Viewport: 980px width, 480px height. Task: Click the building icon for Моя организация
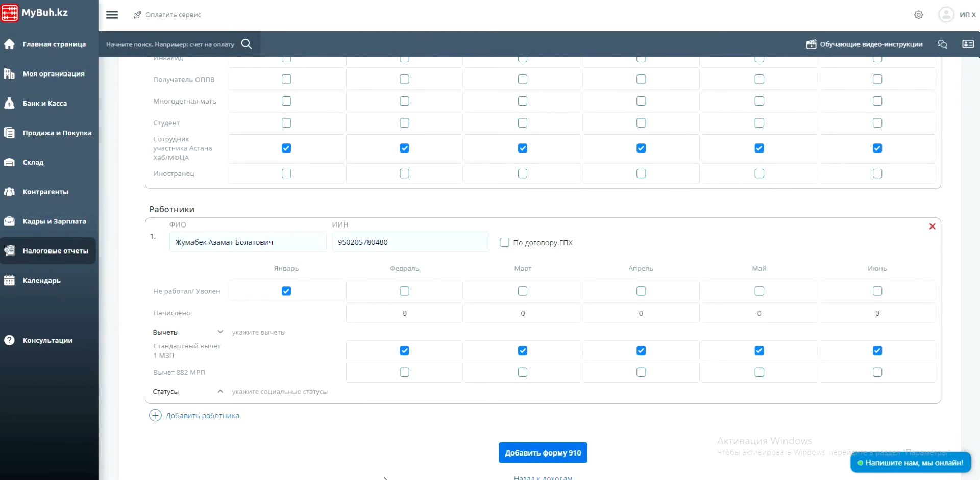point(9,73)
